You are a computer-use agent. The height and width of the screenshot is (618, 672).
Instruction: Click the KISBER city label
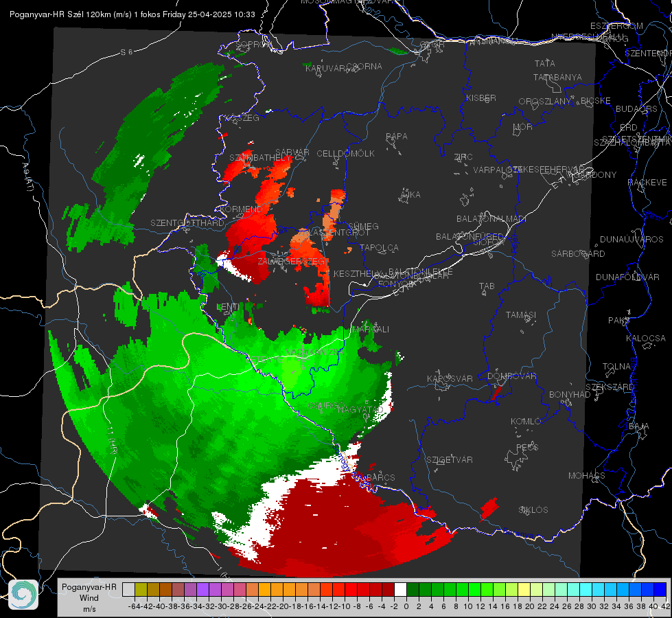481,98
